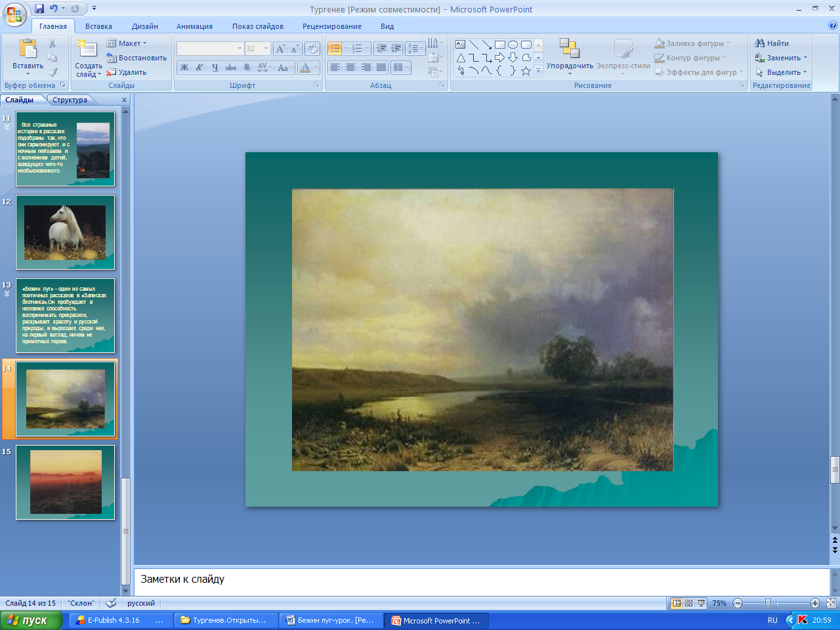
Task: Select the triangle shape
Action: [x=461, y=58]
